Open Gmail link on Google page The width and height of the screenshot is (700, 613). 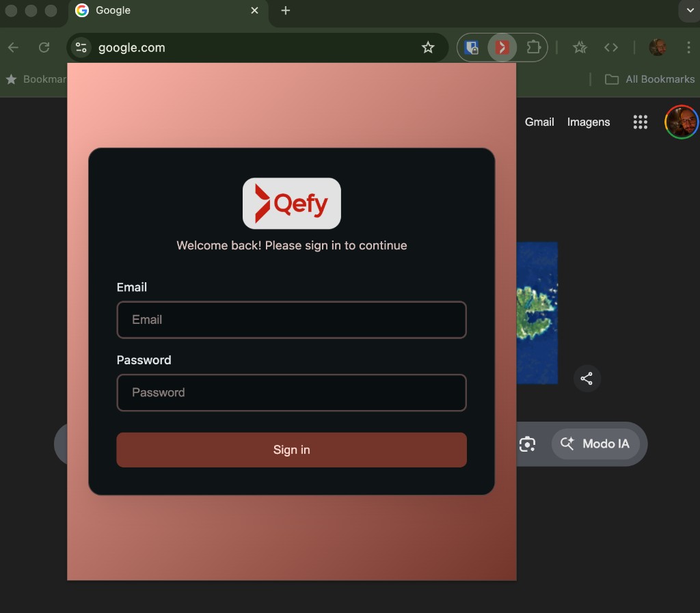(x=539, y=122)
